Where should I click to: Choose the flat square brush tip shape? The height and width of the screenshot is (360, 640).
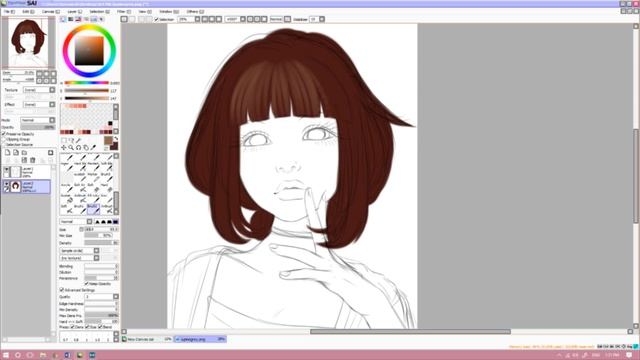click(x=116, y=222)
